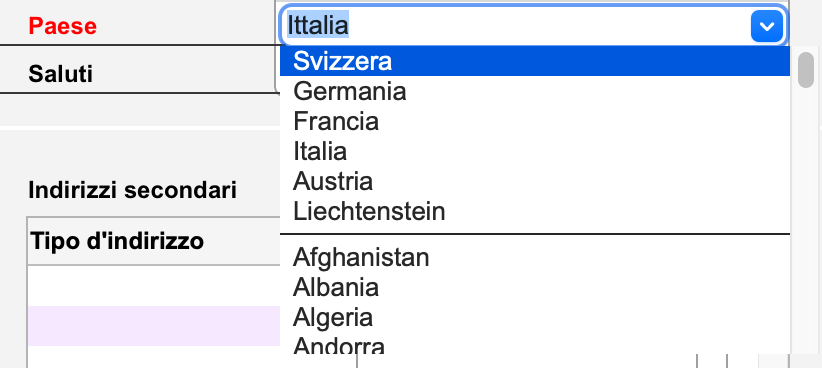822x368 pixels.
Task: Click the Saluti field label
Action: click(x=60, y=74)
